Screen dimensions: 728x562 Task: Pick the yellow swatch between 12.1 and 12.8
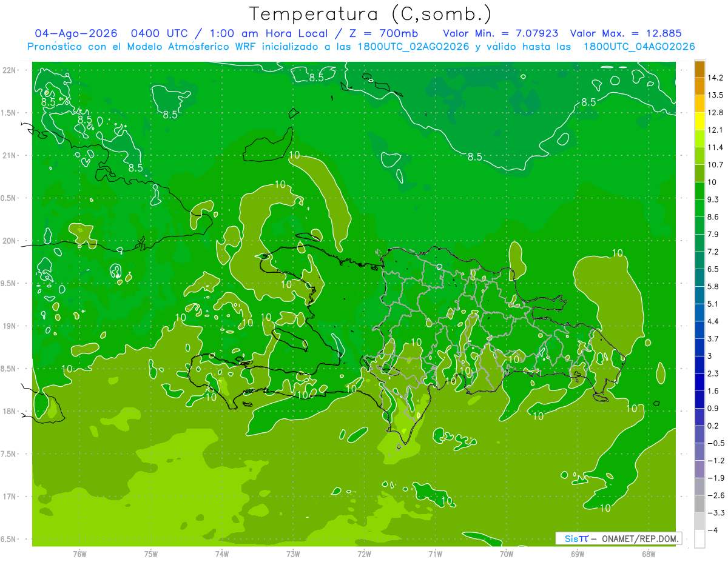699,121
